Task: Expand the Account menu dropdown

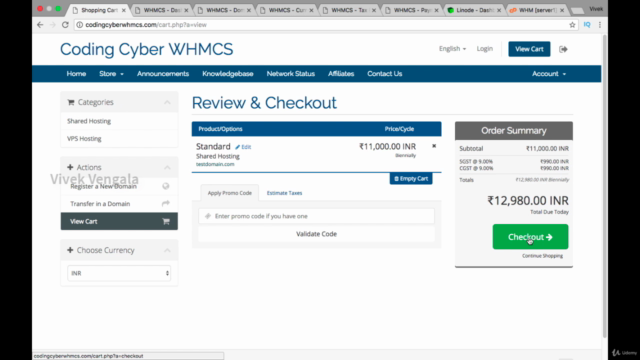Action: (549, 74)
